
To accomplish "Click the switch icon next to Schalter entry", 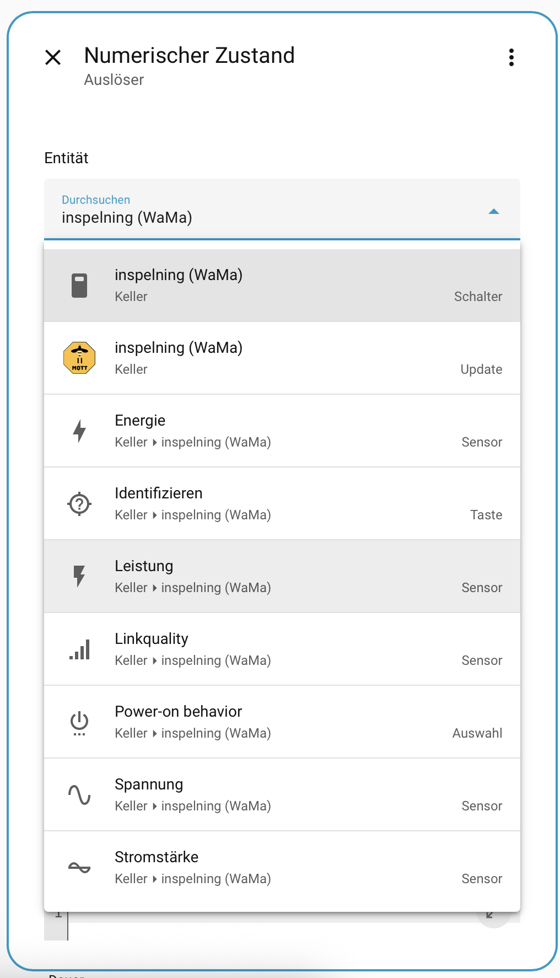I will pos(79,286).
